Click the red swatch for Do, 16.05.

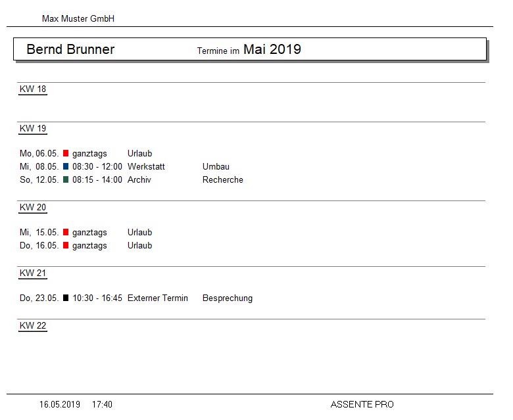(66, 245)
